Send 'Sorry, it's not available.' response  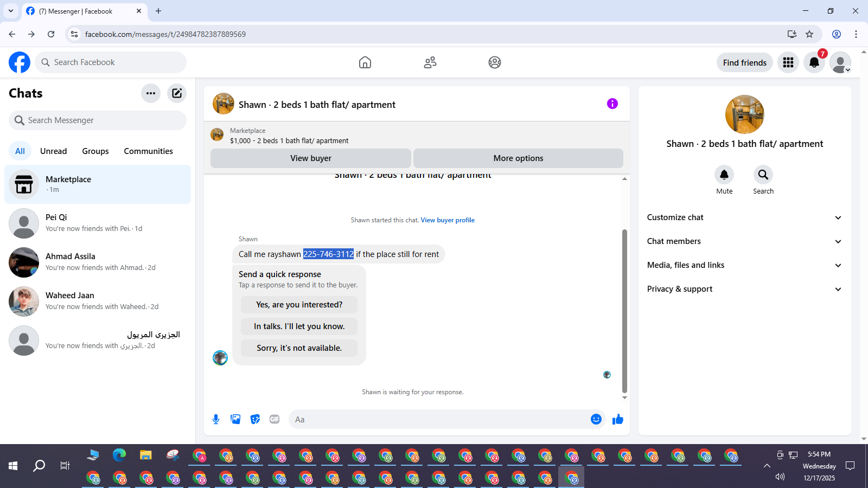point(299,348)
